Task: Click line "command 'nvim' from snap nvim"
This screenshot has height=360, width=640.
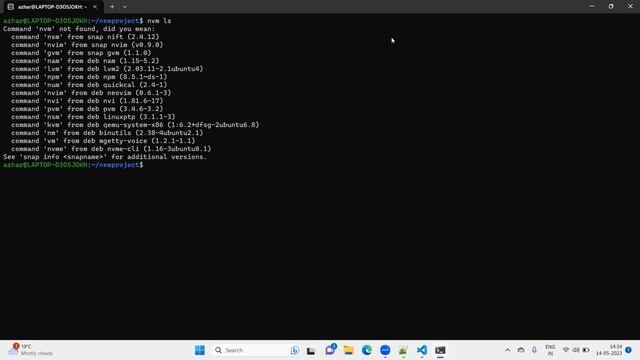Action: tap(87, 45)
